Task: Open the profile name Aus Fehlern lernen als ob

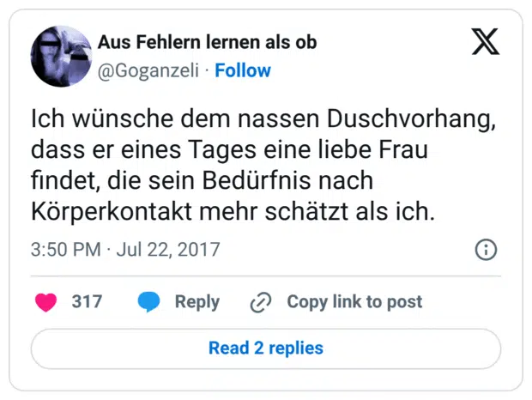Action: coord(208,42)
